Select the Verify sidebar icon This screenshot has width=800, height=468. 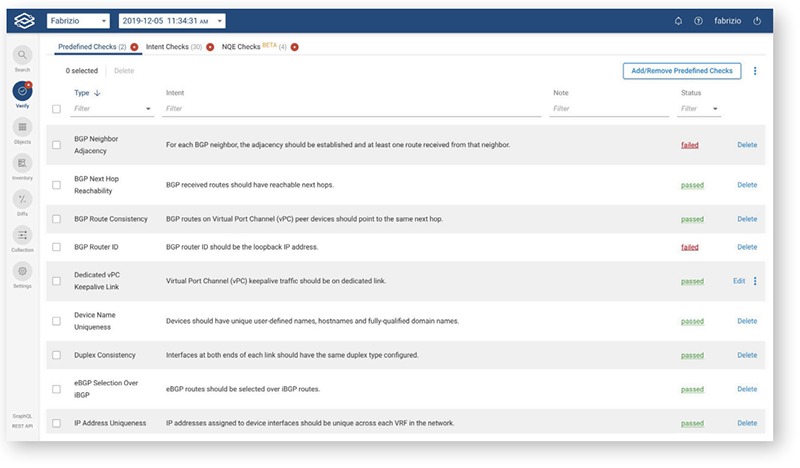(22, 92)
